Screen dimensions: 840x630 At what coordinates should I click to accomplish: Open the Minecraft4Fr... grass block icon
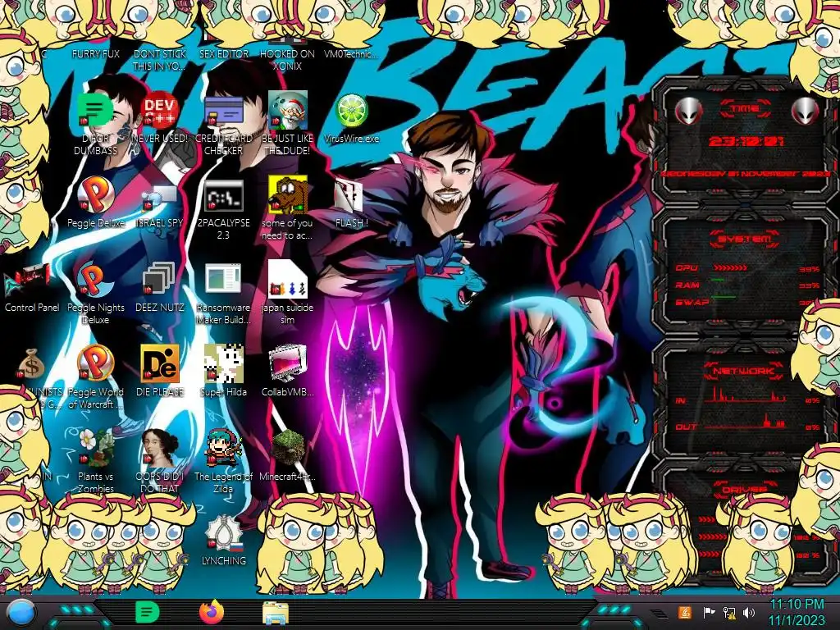(287, 449)
